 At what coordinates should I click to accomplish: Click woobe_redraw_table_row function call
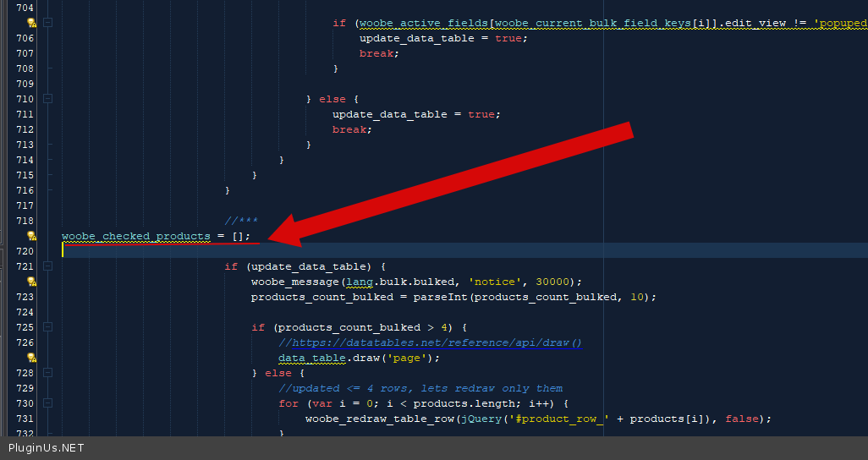380,419
